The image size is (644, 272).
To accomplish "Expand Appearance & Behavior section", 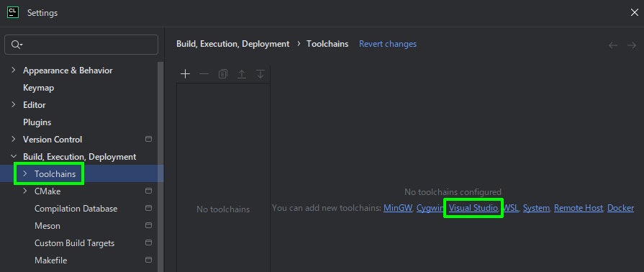I will coord(14,71).
